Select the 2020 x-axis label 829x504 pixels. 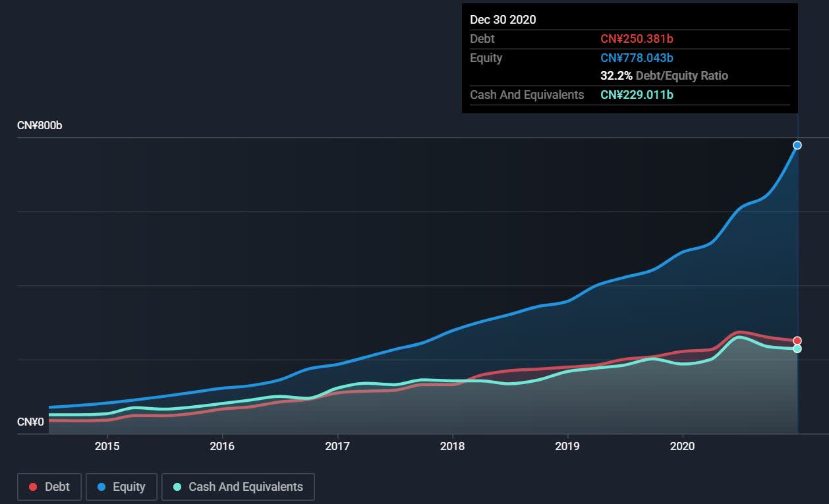tap(682, 446)
